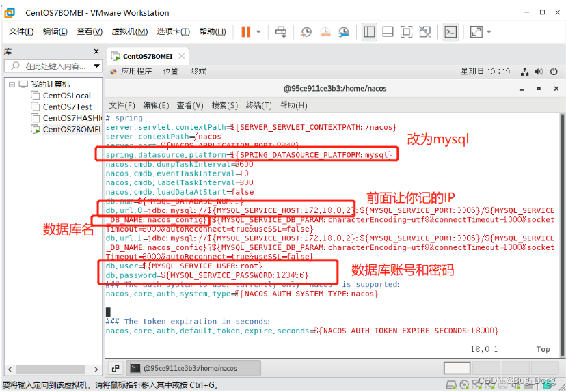Select CentOS7HASHI virtual machine
Image resolution: width=566 pixels, height=392 pixels.
(72, 118)
